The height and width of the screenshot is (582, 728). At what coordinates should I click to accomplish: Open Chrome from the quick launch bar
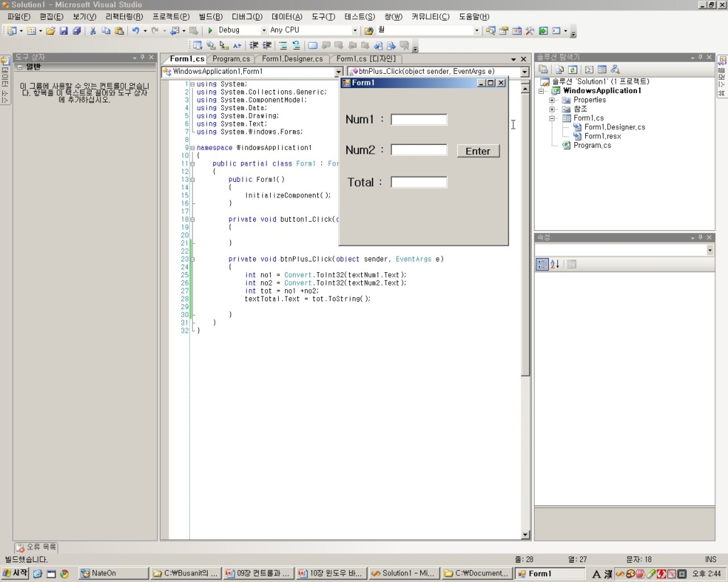tap(64, 573)
